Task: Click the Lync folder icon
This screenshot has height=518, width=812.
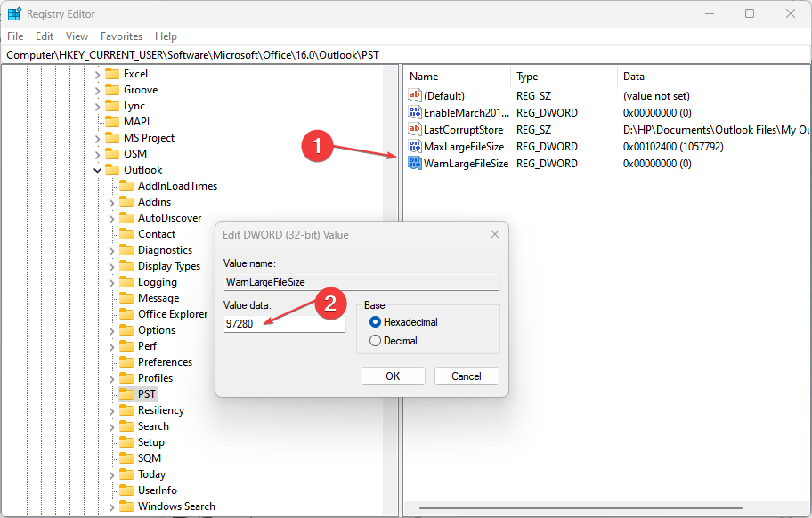Action: click(x=112, y=106)
